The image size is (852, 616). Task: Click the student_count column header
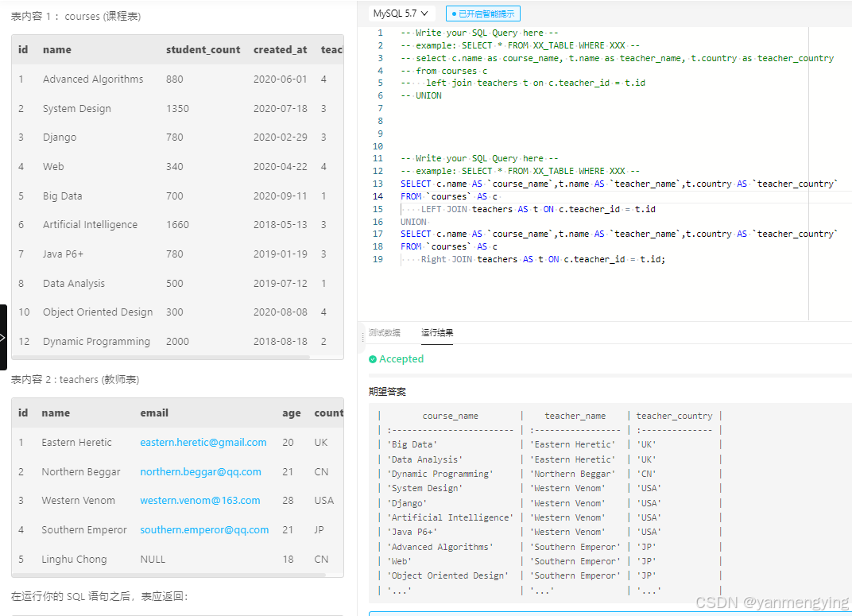click(203, 49)
